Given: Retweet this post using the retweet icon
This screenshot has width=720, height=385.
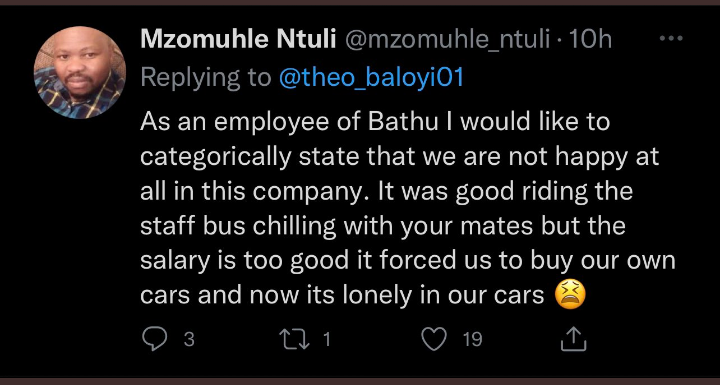Looking at the screenshot, I should [x=294, y=340].
